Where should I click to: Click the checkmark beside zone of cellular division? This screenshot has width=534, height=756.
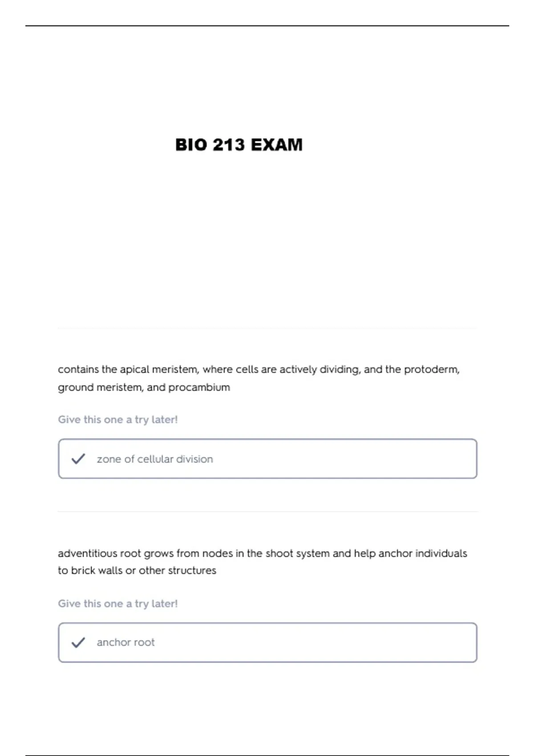(78, 458)
